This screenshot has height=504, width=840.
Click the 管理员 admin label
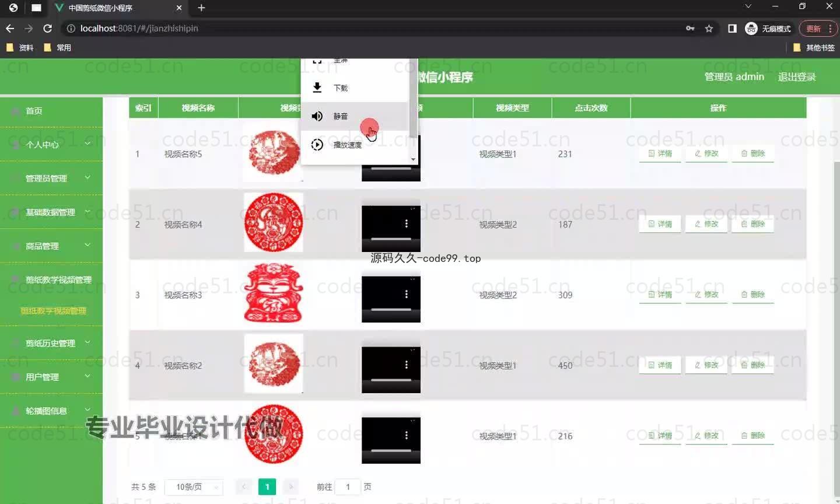point(734,77)
